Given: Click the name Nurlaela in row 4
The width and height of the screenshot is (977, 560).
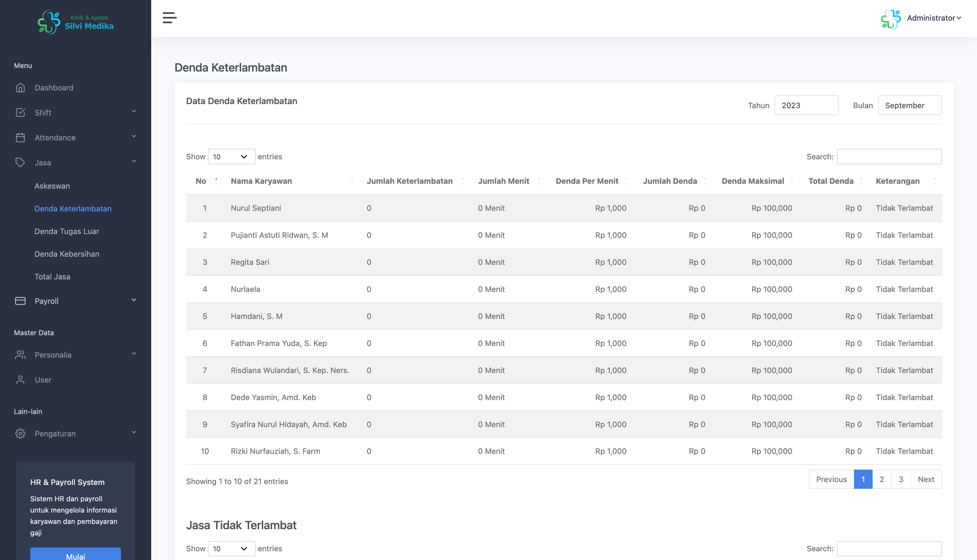Looking at the screenshot, I should (x=245, y=289).
